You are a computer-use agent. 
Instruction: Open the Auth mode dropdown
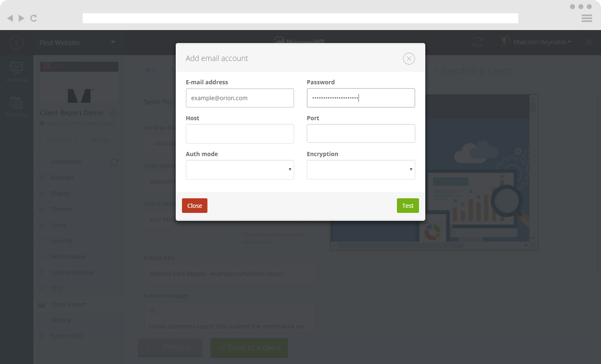pos(240,169)
